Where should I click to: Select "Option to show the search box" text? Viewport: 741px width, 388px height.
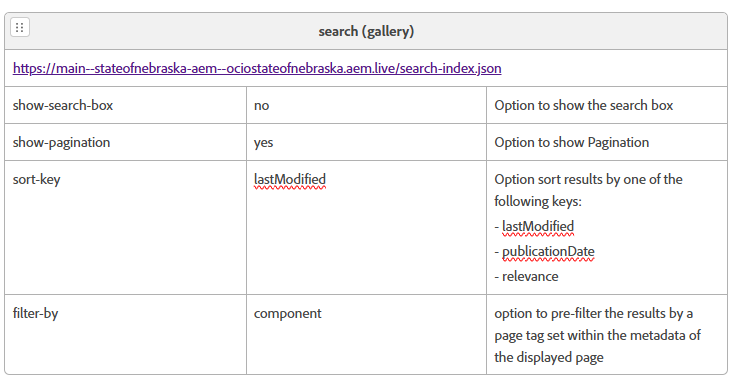pyautogui.click(x=584, y=105)
